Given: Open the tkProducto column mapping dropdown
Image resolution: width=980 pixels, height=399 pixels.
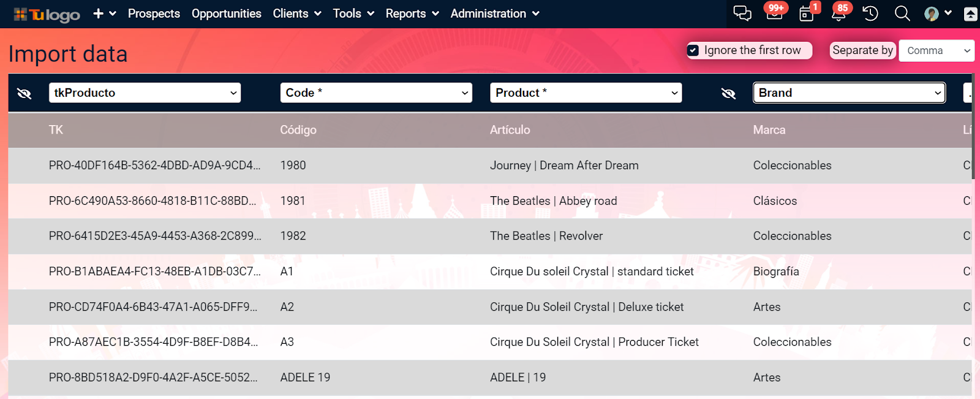Looking at the screenshot, I should (145, 93).
